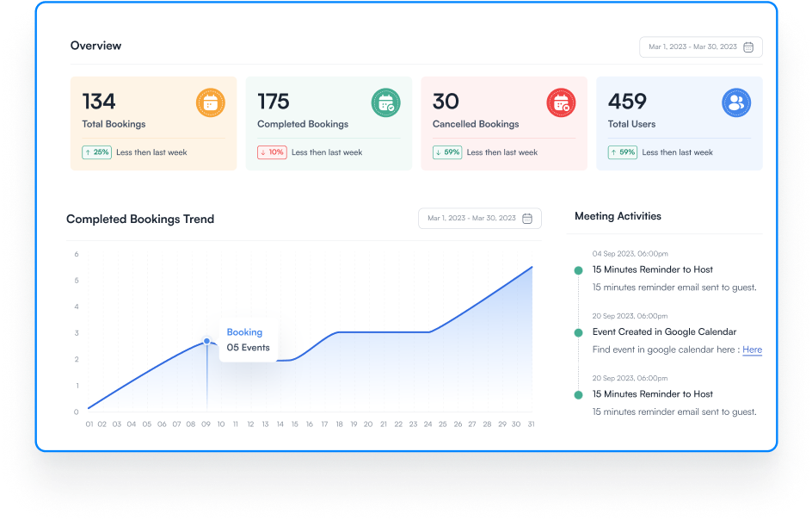812x520 pixels.
Task: Click the blue Total Users people icon
Action: tap(735, 103)
